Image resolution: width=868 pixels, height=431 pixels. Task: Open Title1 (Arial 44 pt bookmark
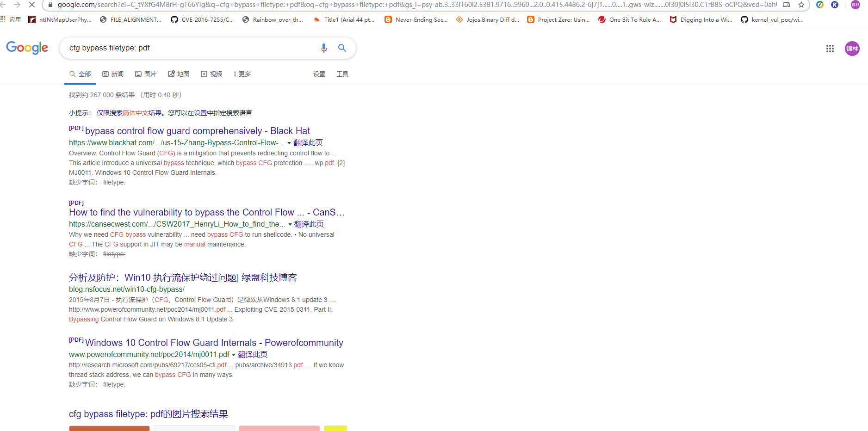pos(344,19)
